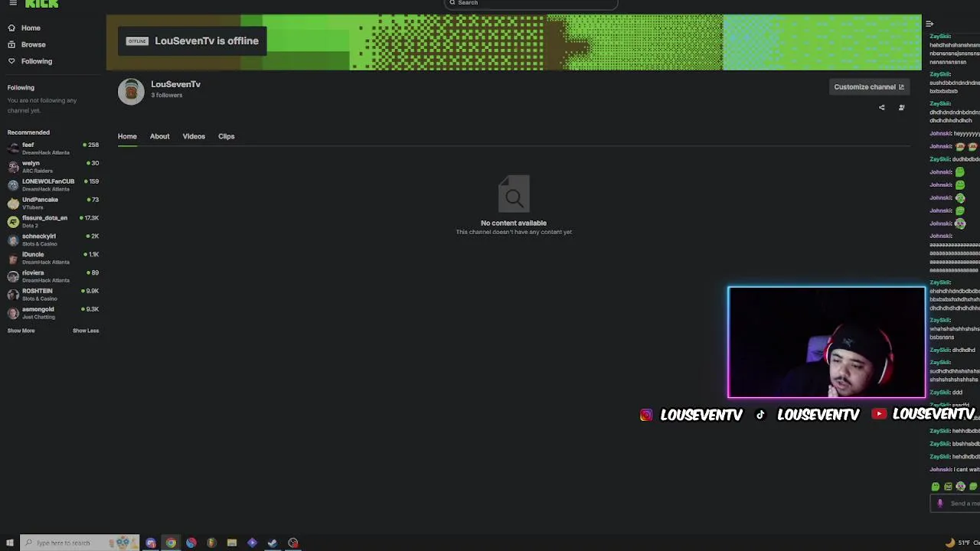Open recommended channel fissure_dota_en

[53, 222]
